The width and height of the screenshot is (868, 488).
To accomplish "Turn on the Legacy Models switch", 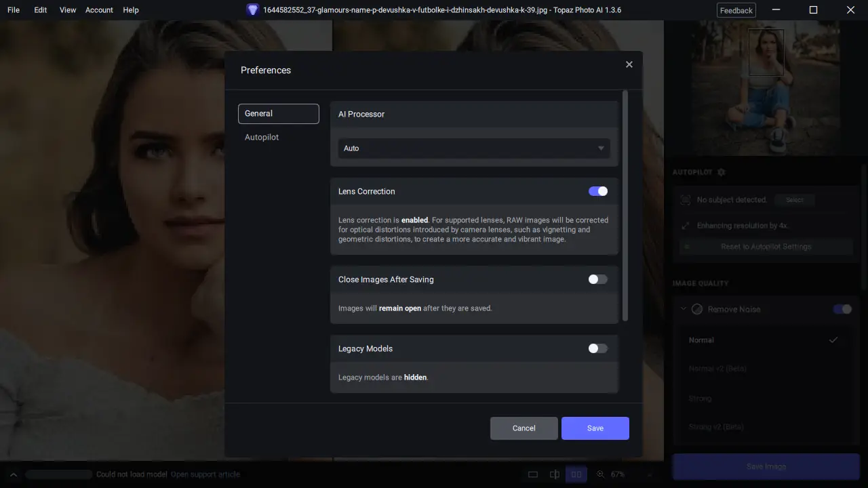I will pyautogui.click(x=598, y=348).
